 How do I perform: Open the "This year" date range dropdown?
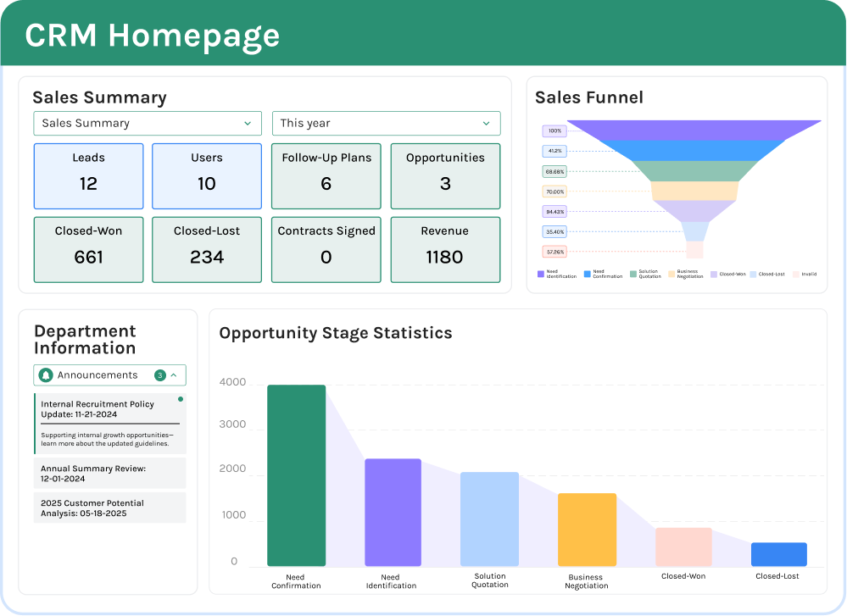coord(386,123)
